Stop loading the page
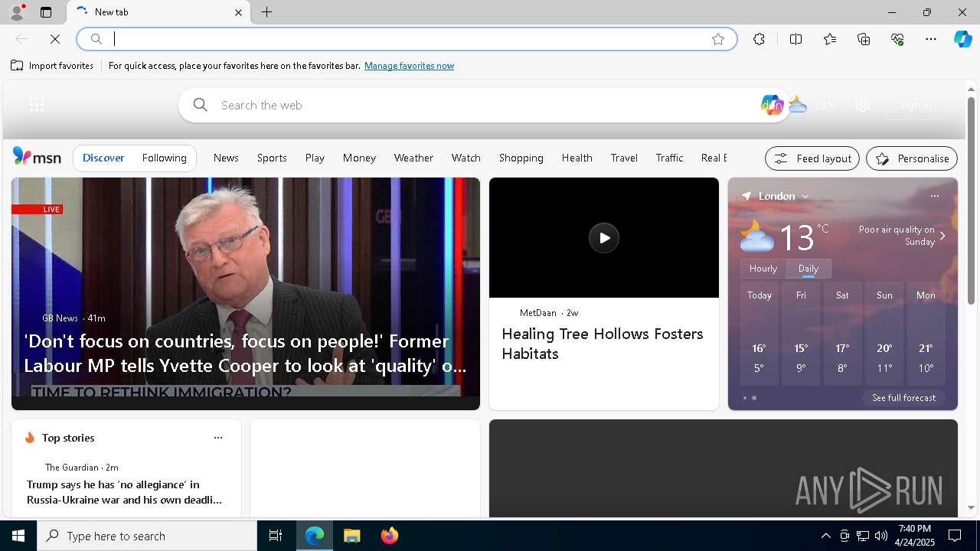The width and height of the screenshot is (980, 551). (x=55, y=39)
